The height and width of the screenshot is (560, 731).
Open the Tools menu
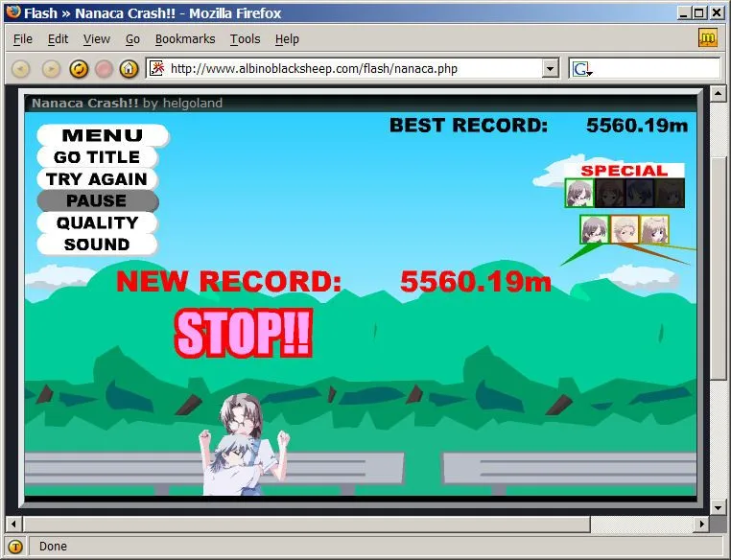(x=245, y=39)
